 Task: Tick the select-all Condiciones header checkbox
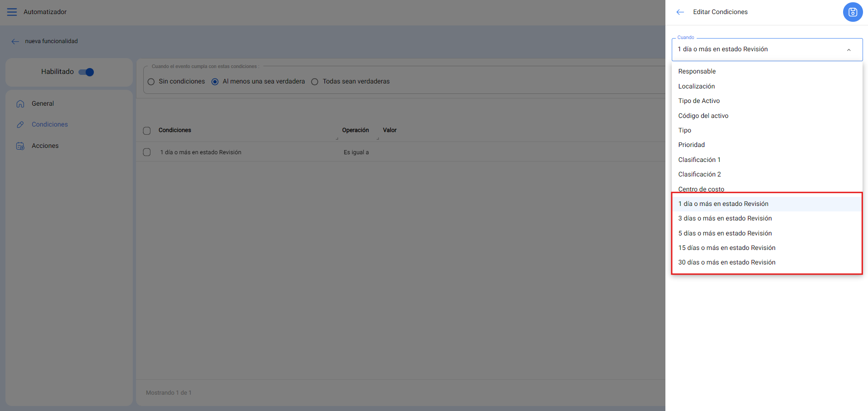[147, 131]
